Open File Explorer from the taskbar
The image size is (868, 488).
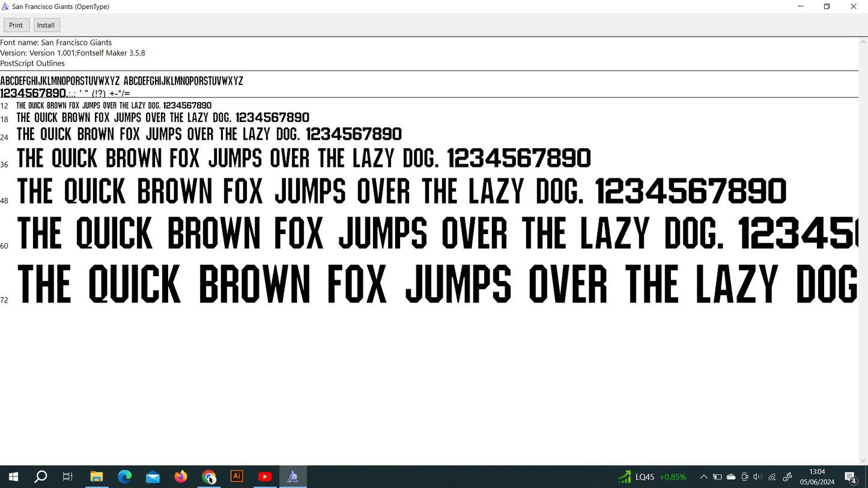[x=96, y=477]
